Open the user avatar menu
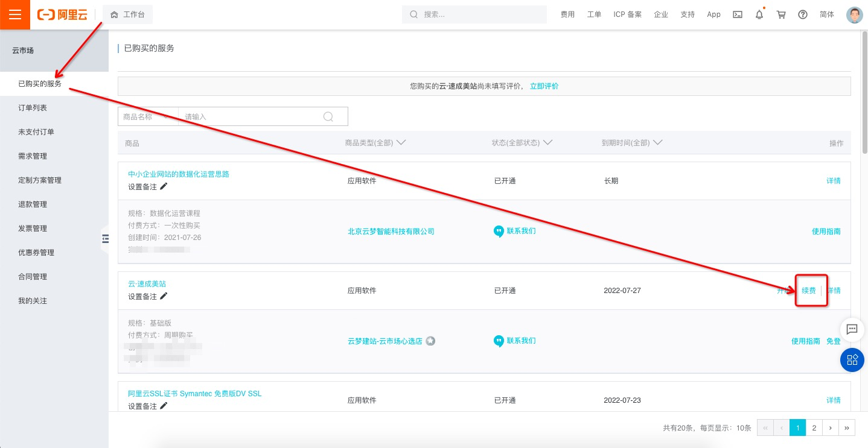 click(x=854, y=14)
